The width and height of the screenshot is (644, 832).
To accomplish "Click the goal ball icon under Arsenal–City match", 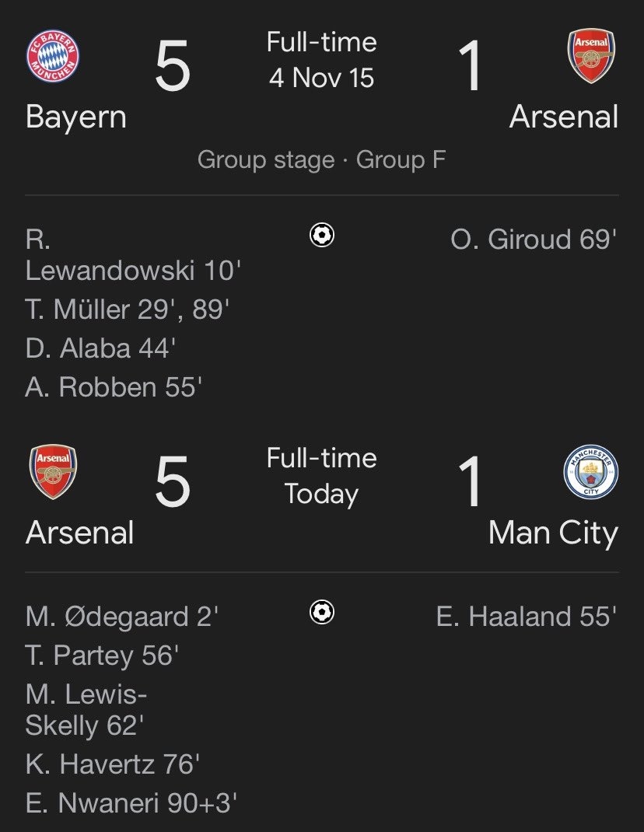I will [322, 614].
